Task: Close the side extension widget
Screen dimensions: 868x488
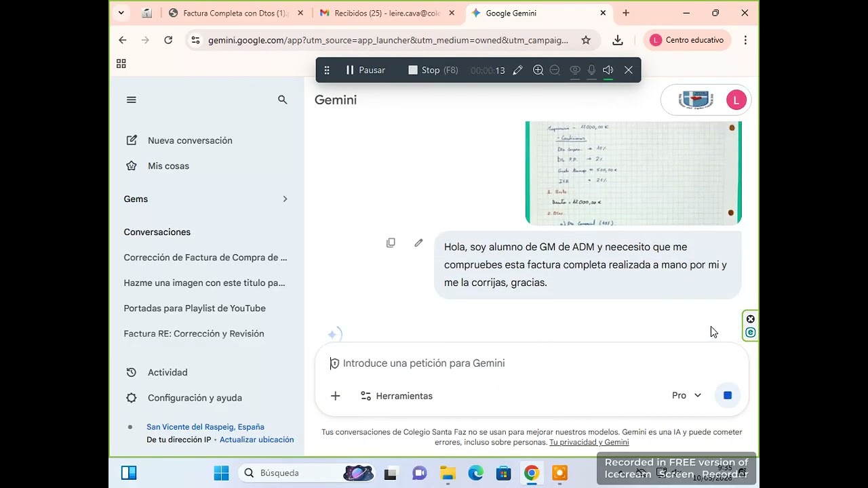Action: pyautogui.click(x=751, y=319)
